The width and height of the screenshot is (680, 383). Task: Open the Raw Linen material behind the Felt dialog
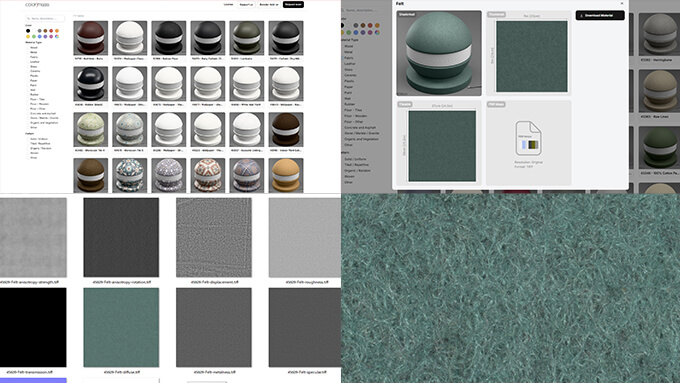pyautogui.click(x=659, y=91)
